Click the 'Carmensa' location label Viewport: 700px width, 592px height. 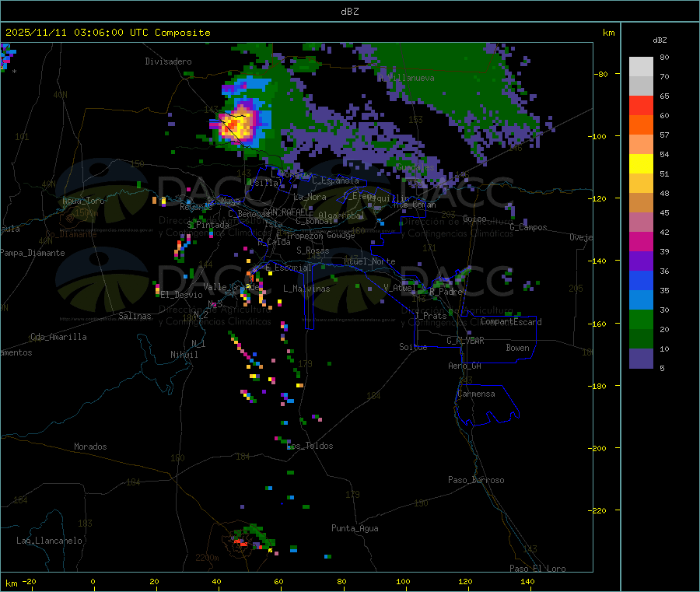(476, 394)
